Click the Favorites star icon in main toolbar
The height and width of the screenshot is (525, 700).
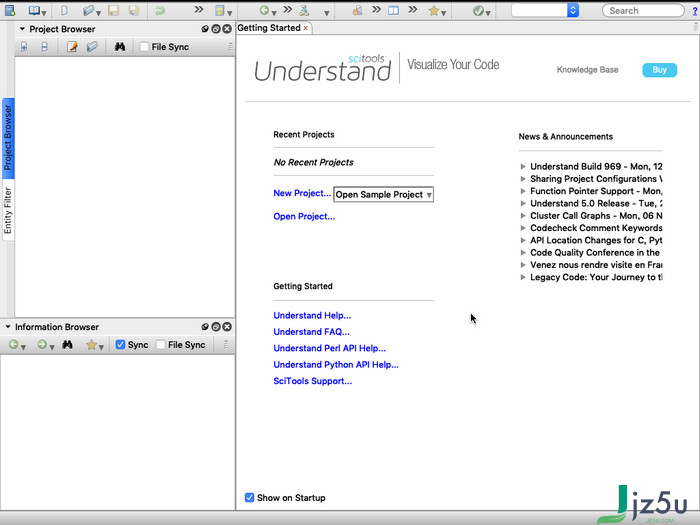tap(433, 10)
